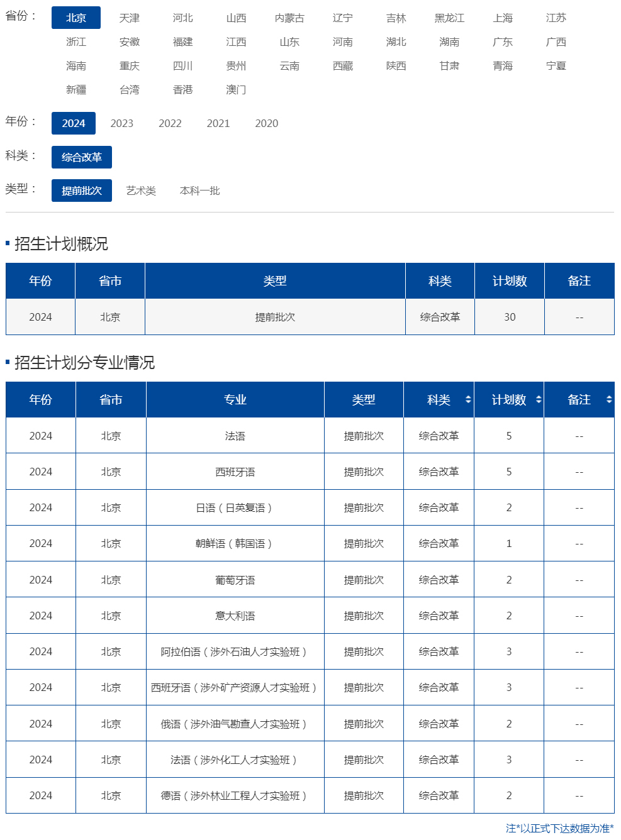Filter by province 吉林

[x=396, y=18]
